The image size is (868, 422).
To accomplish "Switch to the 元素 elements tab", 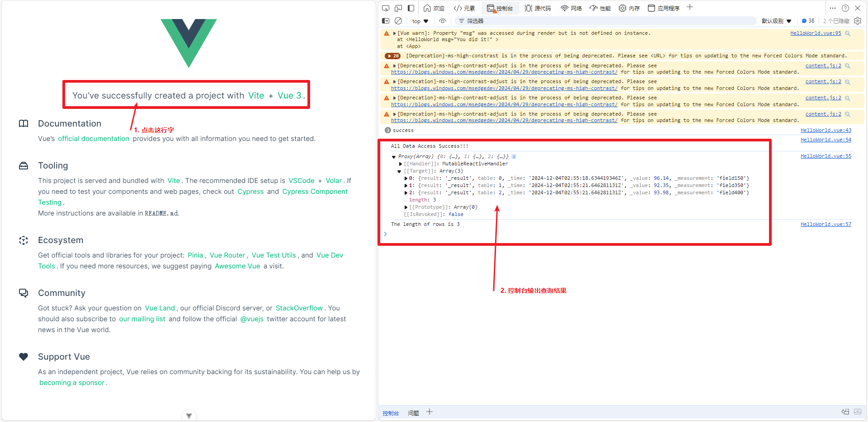I will 464,8.
